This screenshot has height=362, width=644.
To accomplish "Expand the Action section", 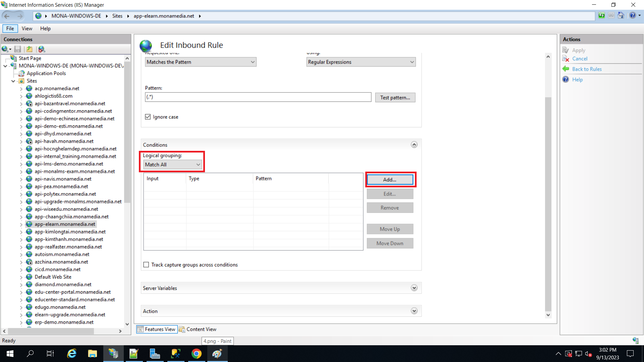I will (414, 311).
